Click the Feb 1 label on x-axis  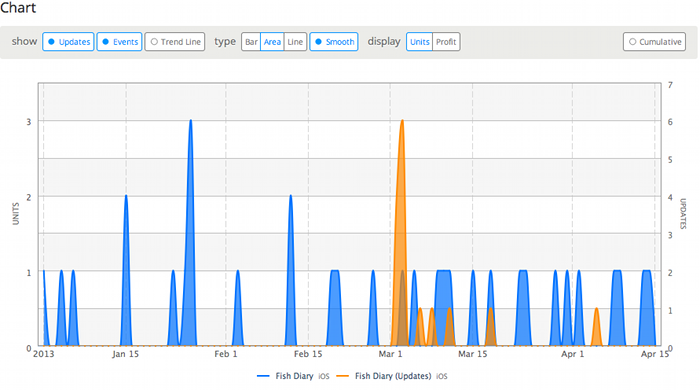point(225,354)
